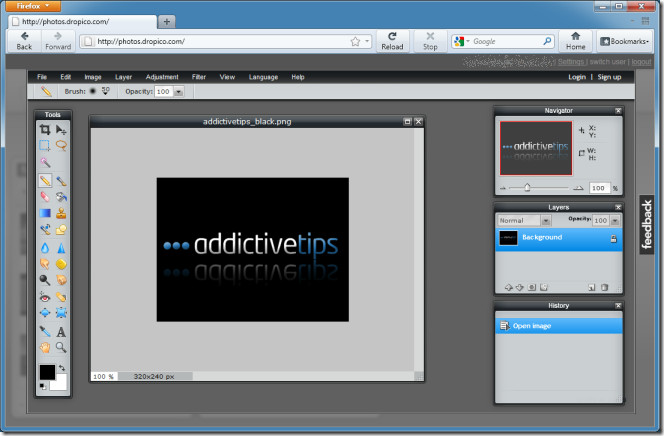Select the Magic Wand tool
The width and height of the screenshot is (664, 436).
(45, 163)
